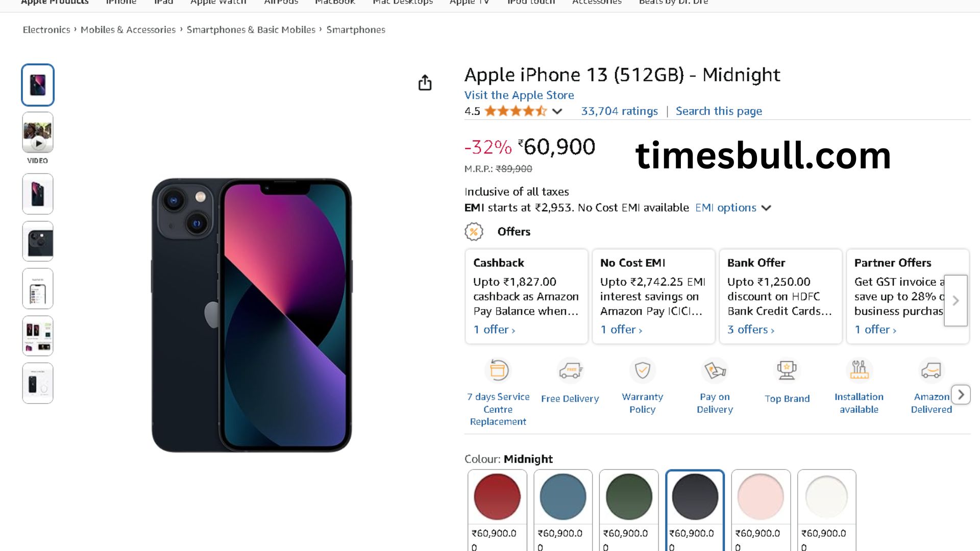Select the pink colour swatch
This screenshot has height=551, width=980.
(761, 497)
